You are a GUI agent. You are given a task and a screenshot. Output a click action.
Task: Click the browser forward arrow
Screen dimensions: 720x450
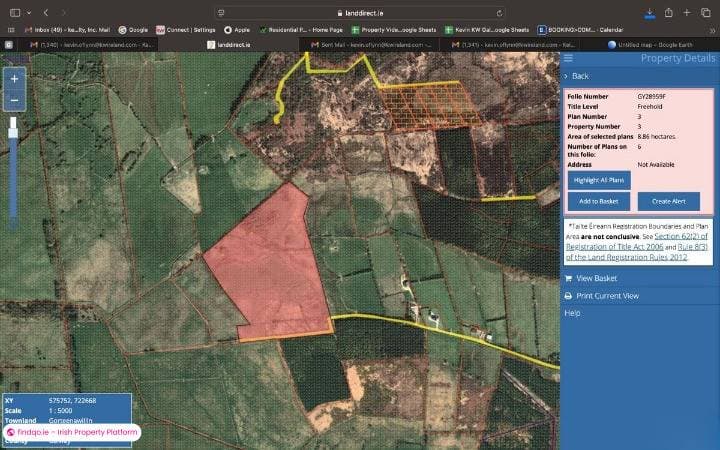tap(63, 13)
